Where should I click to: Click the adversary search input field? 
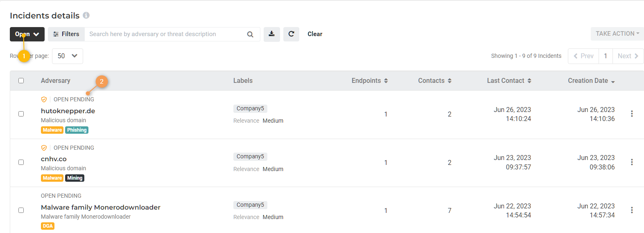164,34
